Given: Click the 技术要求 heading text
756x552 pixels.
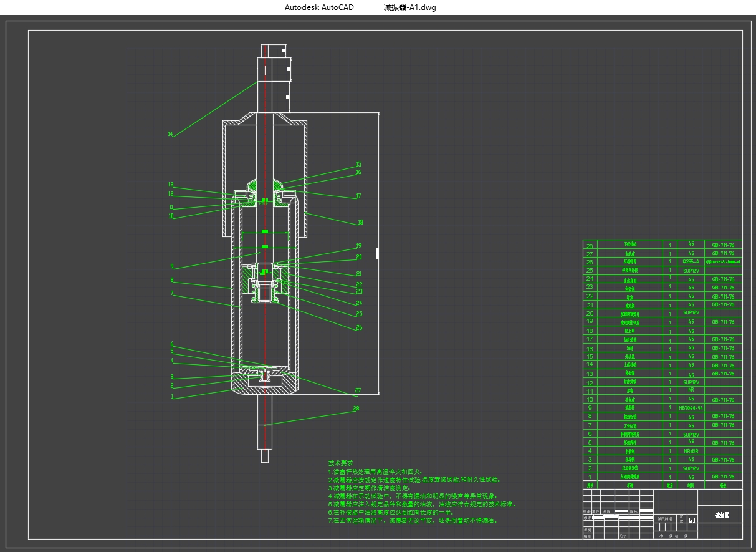Looking at the screenshot, I should tap(340, 463).
